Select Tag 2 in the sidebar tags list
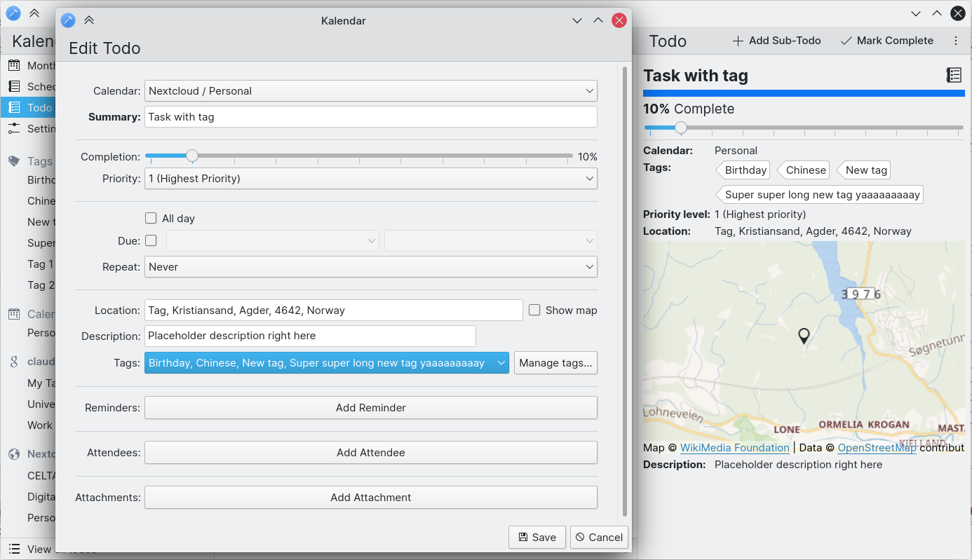This screenshot has width=972, height=560. pyautogui.click(x=41, y=285)
